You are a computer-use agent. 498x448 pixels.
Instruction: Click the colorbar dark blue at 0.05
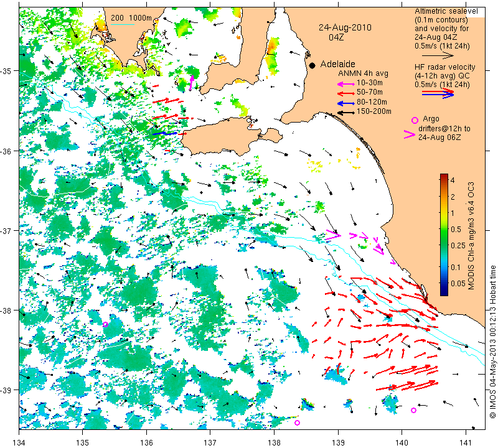[444, 283]
